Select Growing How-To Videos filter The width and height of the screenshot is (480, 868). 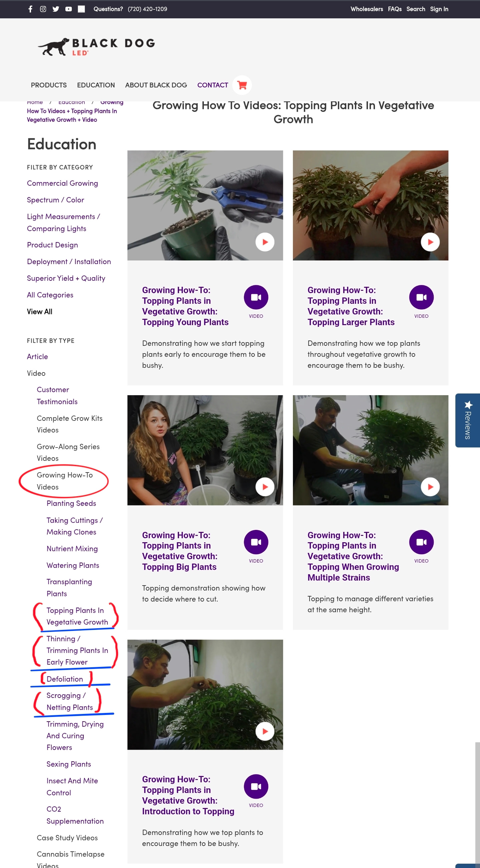(64, 481)
